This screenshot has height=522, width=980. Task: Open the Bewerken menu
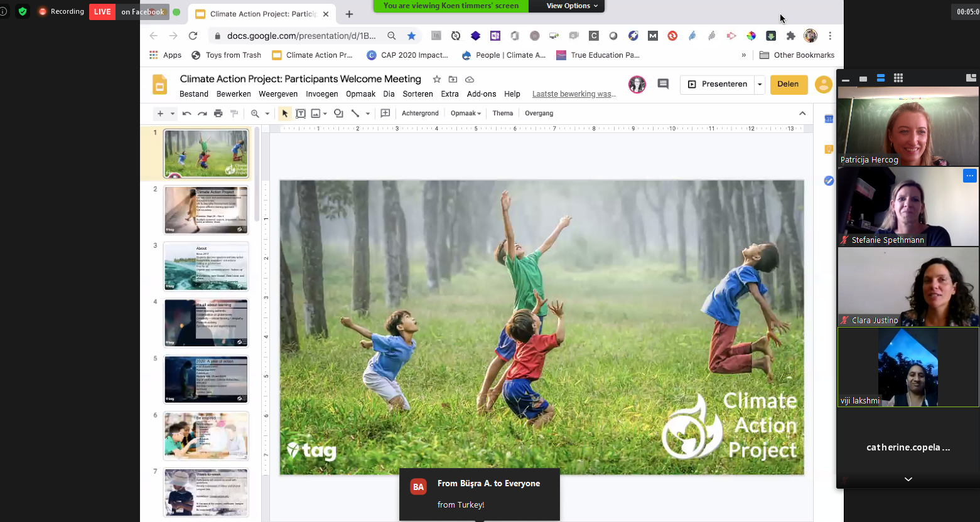(234, 94)
